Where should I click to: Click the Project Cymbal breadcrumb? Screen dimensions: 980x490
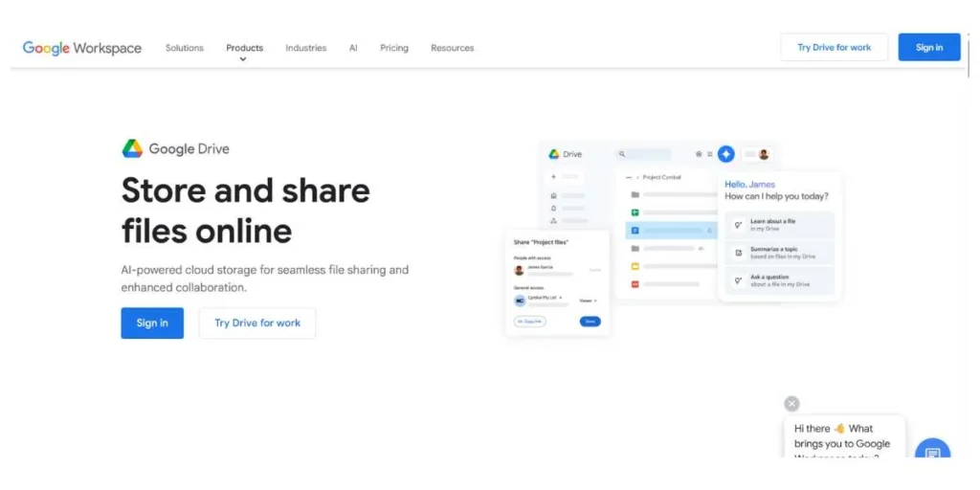[661, 177]
